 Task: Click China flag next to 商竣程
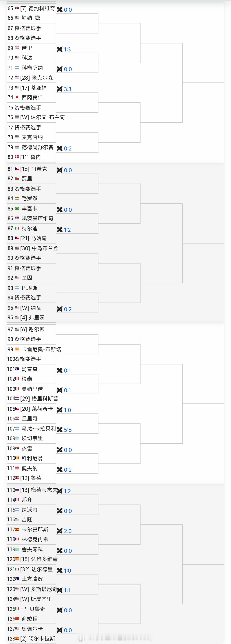click(17, 619)
